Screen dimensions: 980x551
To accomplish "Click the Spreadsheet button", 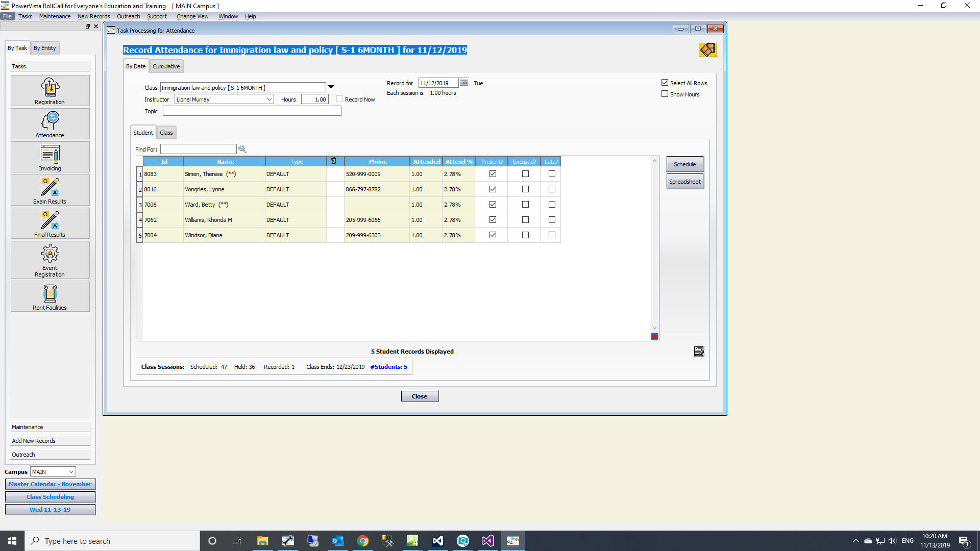I will [x=685, y=182].
